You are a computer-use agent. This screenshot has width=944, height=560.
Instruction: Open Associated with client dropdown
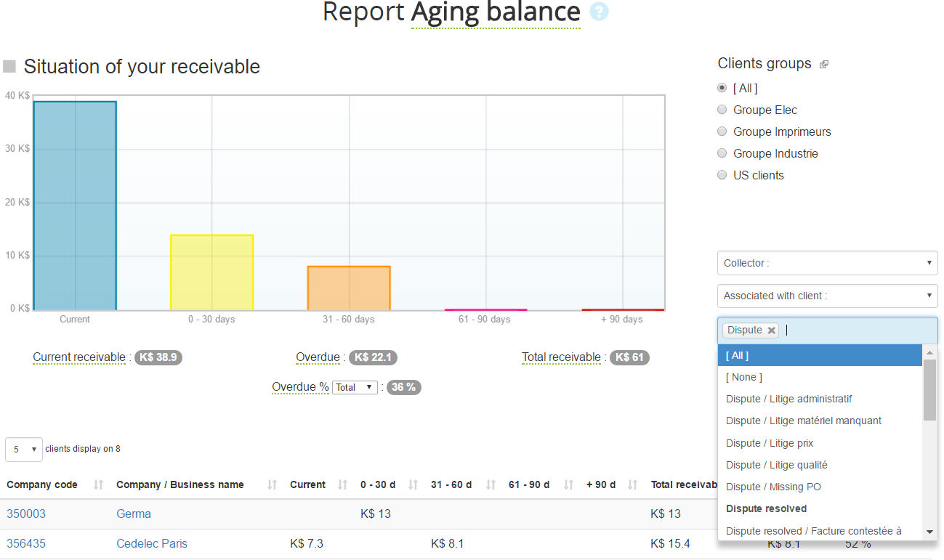pos(827,296)
